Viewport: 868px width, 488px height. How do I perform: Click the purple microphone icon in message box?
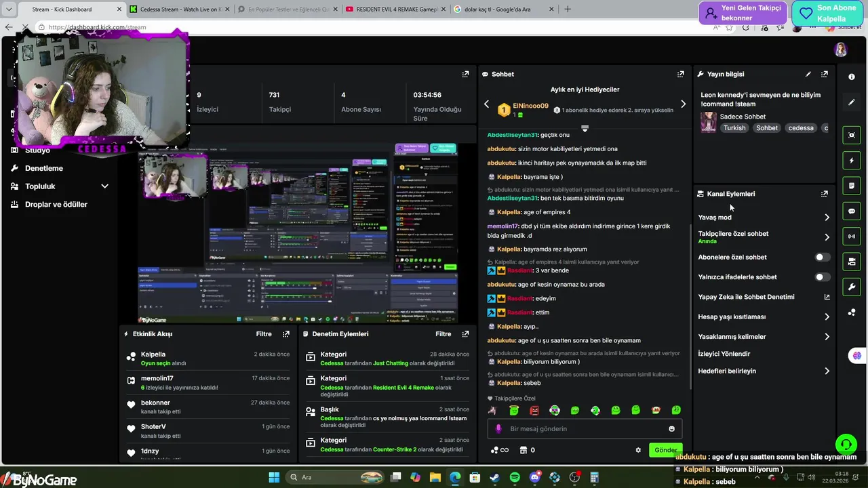498,429
